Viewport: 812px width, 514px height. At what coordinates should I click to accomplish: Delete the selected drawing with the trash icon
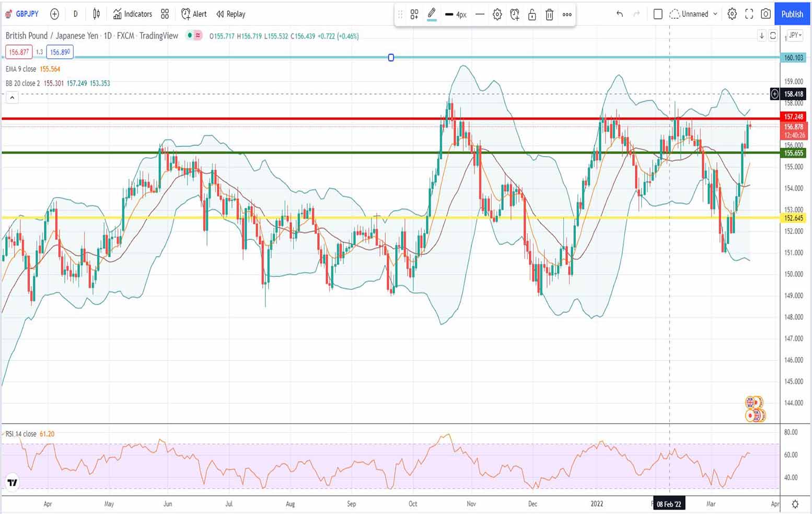[x=549, y=15]
